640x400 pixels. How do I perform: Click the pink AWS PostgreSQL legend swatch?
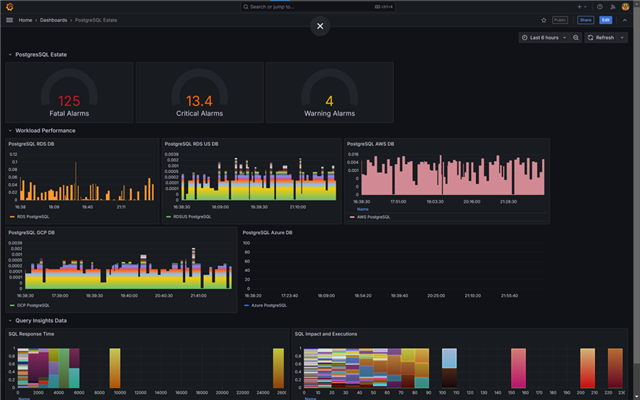click(352, 217)
